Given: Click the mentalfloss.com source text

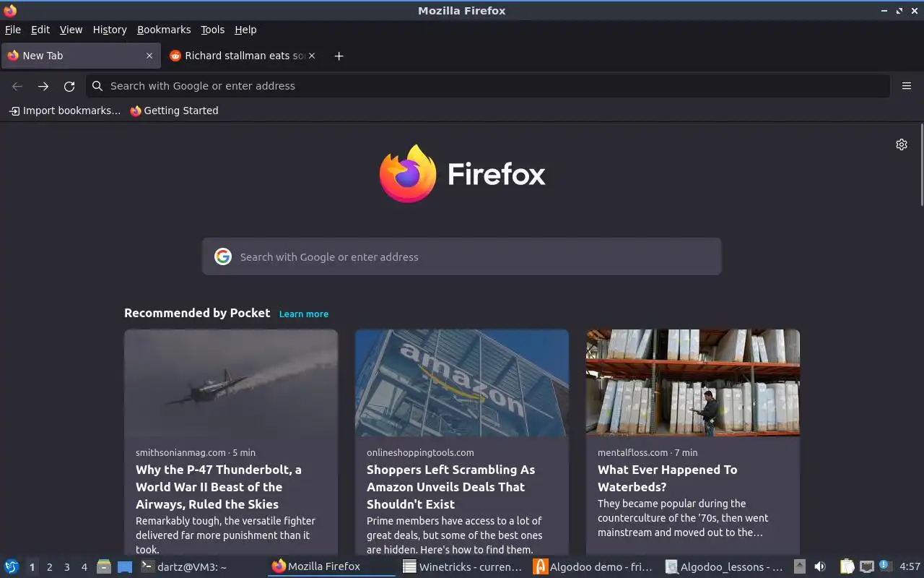Looking at the screenshot, I should pos(633,452).
